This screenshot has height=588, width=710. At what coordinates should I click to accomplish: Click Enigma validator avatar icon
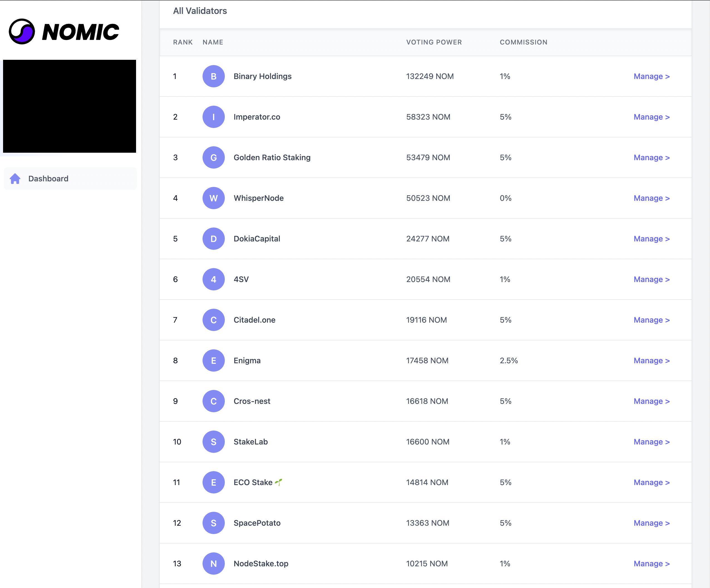tap(213, 360)
